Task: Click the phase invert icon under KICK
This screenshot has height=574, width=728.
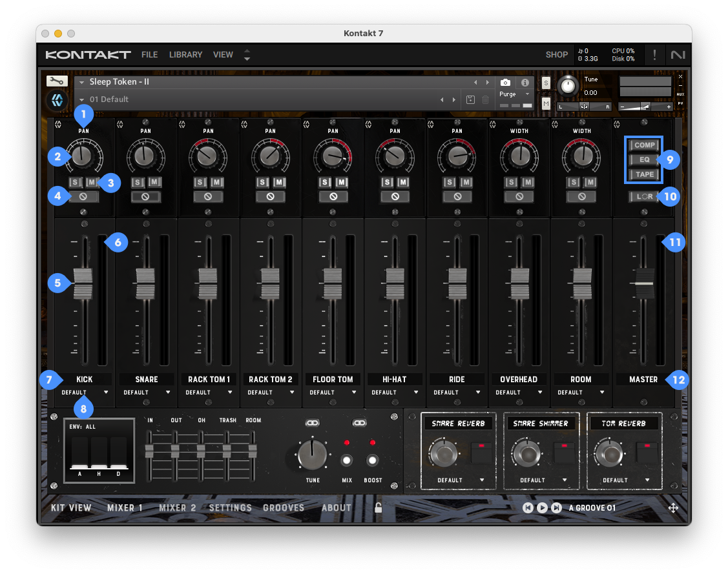Action: 83,196
